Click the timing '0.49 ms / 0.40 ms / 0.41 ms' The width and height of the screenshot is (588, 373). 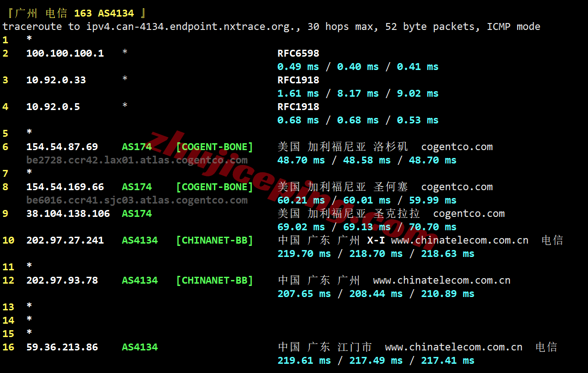[358, 67]
